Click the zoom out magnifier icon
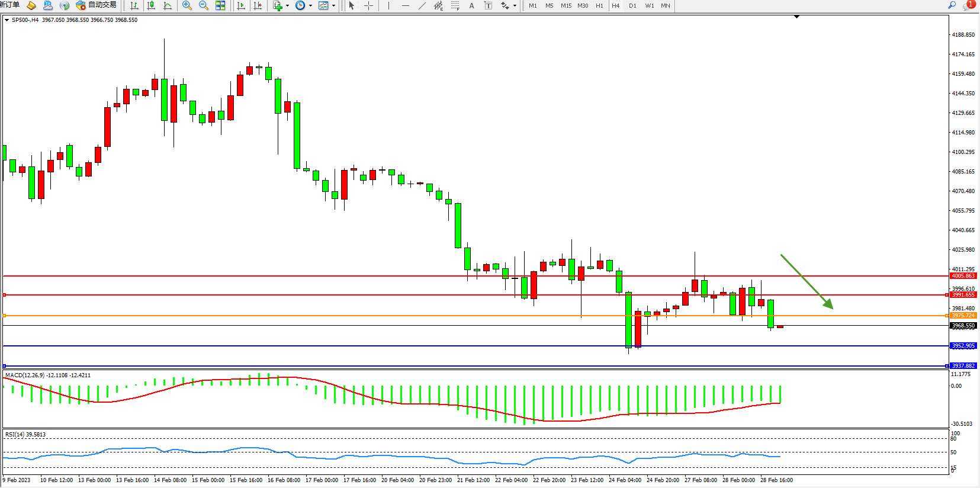Viewport: 980px width, 488px height. [x=204, y=5]
